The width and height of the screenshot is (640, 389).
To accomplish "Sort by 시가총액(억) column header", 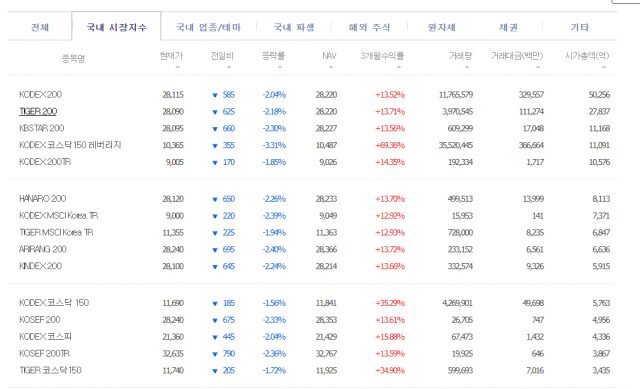I will click(x=587, y=56).
